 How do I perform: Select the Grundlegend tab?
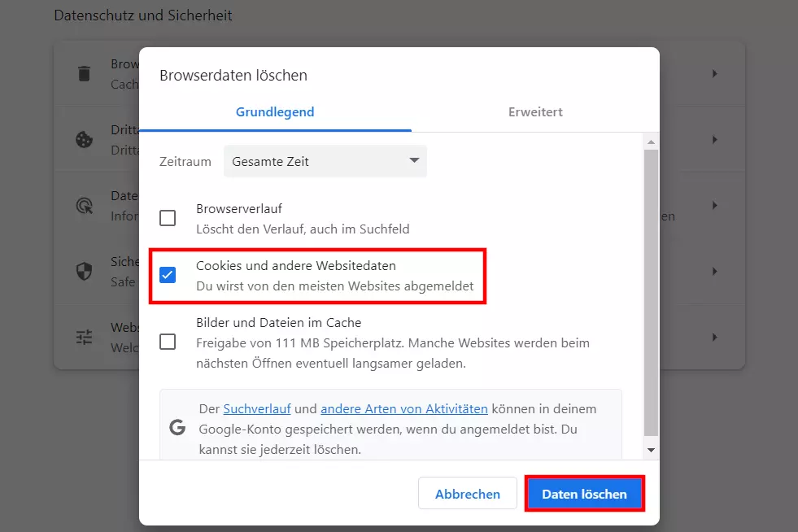pyautogui.click(x=275, y=111)
